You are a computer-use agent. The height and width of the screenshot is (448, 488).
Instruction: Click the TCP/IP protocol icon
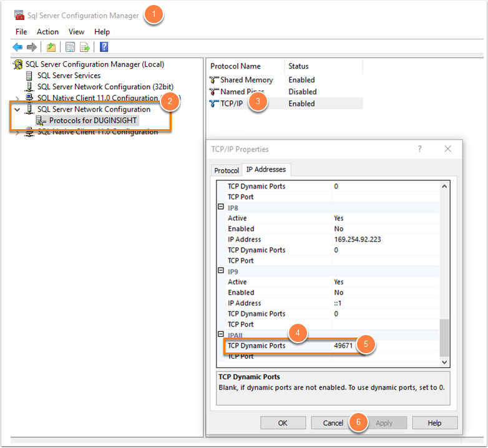click(x=214, y=104)
